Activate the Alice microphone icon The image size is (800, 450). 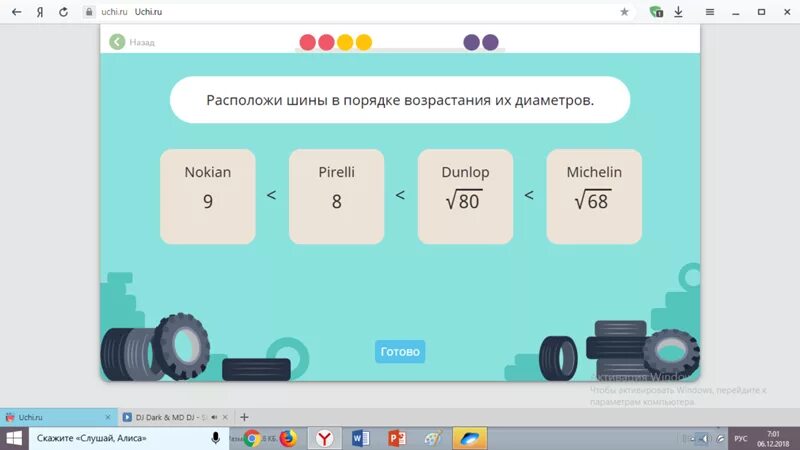coord(215,438)
